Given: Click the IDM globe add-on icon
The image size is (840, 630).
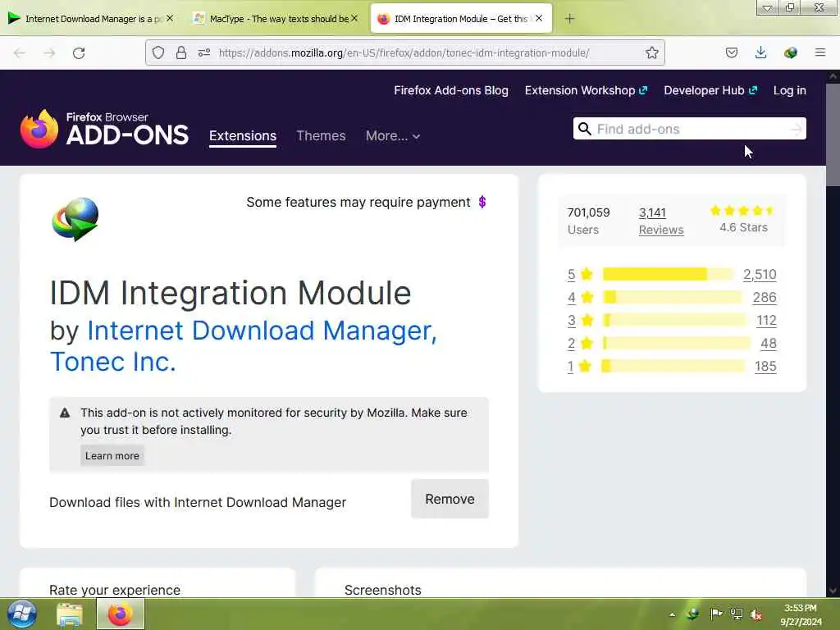Looking at the screenshot, I should [75, 220].
